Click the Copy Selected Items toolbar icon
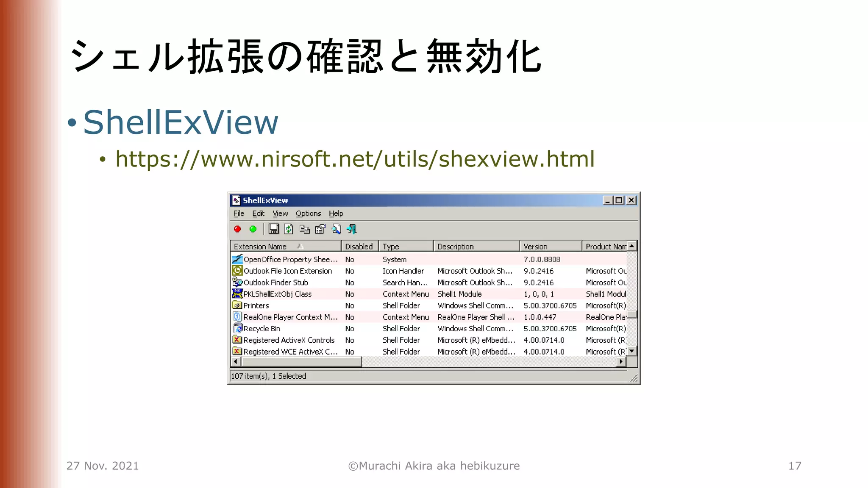 (305, 229)
